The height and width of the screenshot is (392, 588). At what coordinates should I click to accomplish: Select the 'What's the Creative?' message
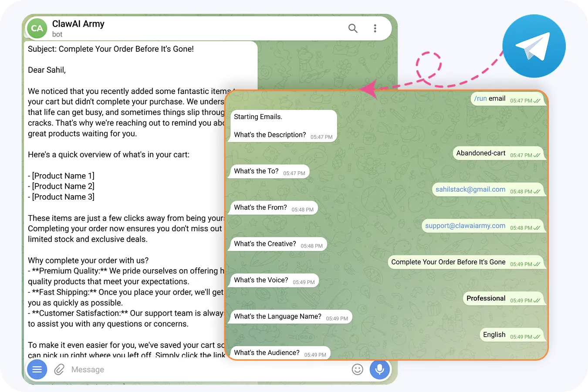coord(278,244)
